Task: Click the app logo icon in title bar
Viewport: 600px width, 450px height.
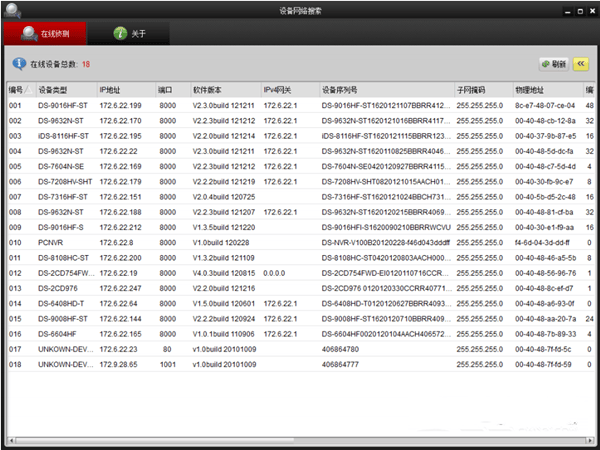Action: pyautogui.click(x=11, y=9)
